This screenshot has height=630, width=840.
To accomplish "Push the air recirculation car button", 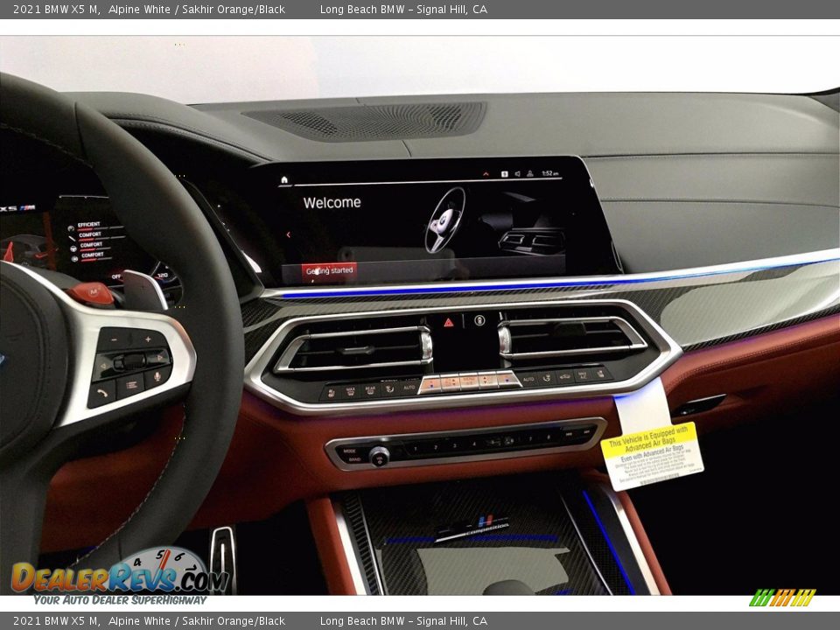I will (x=565, y=376).
